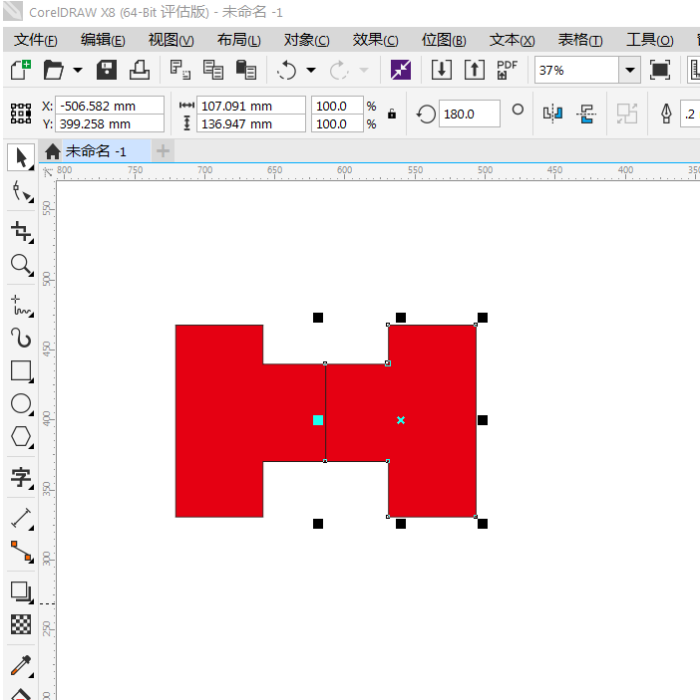This screenshot has height=700, width=700.
Task: Open the 文本(X) menu
Action: point(512,40)
